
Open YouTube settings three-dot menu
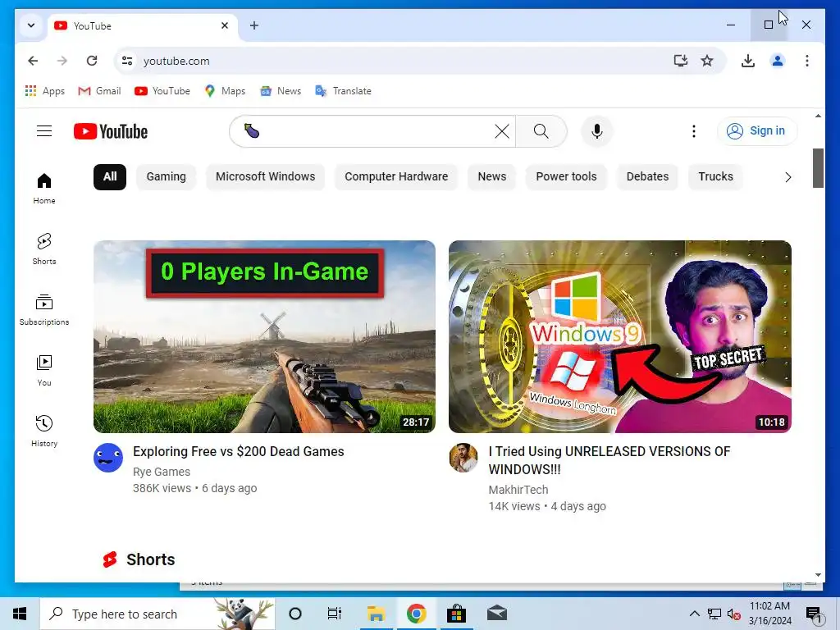coord(694,131)
